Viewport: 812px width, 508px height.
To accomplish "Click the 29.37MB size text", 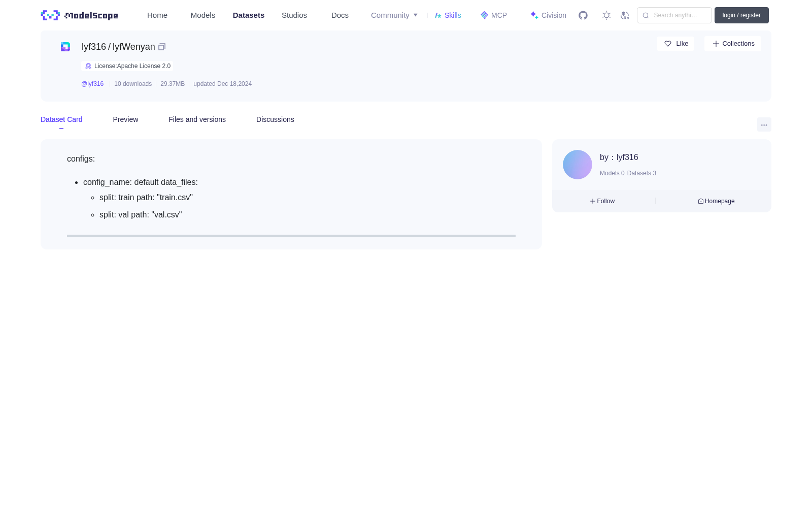I will coord(173,84).
